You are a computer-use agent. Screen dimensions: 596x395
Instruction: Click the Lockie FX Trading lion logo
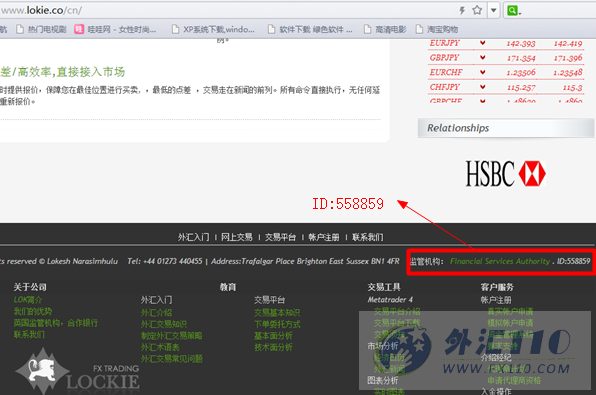click(78, 371)
